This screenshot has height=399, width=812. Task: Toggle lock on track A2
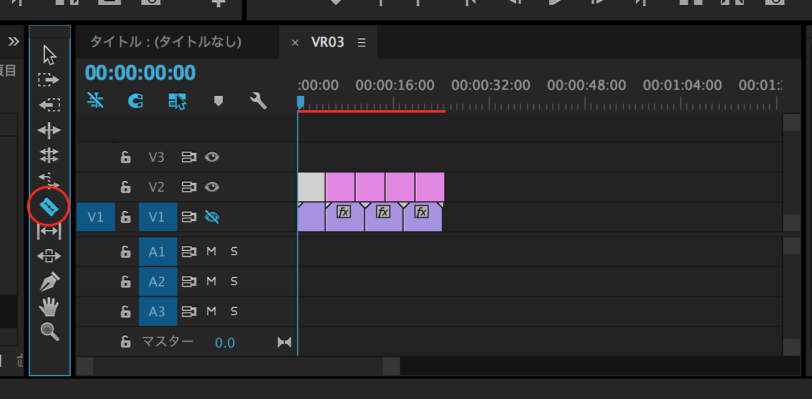(125, 282)
